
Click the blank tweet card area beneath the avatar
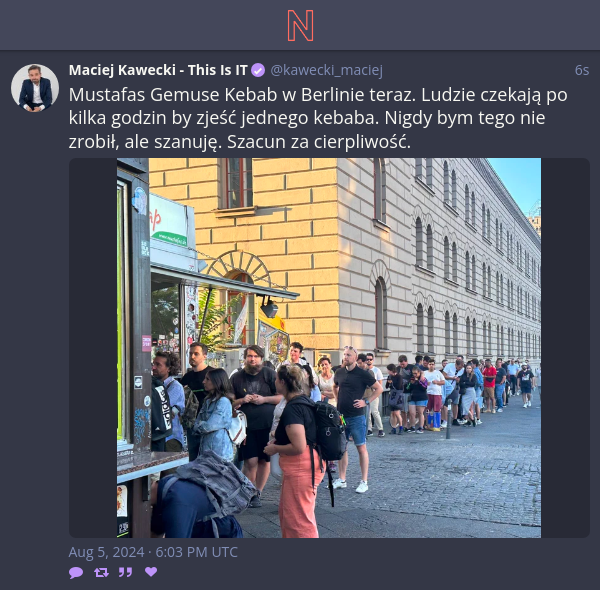34,325
